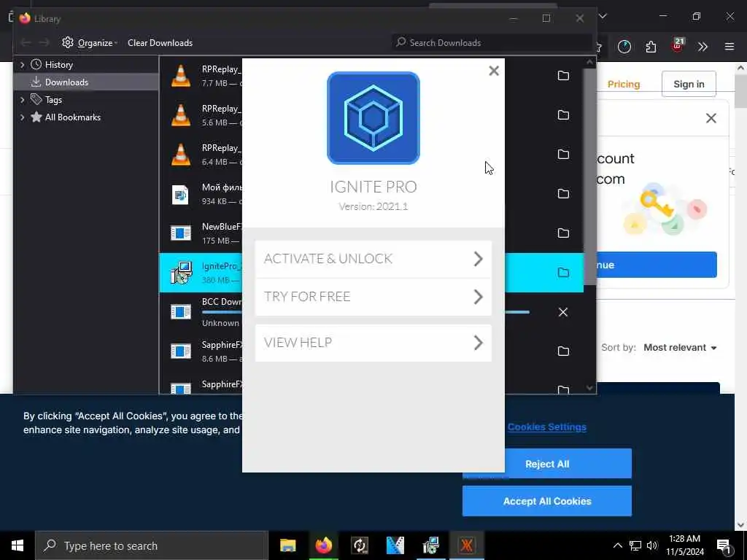747x560 pixels.
Task: Show hidden system tray icons
Action: (617, 545)
